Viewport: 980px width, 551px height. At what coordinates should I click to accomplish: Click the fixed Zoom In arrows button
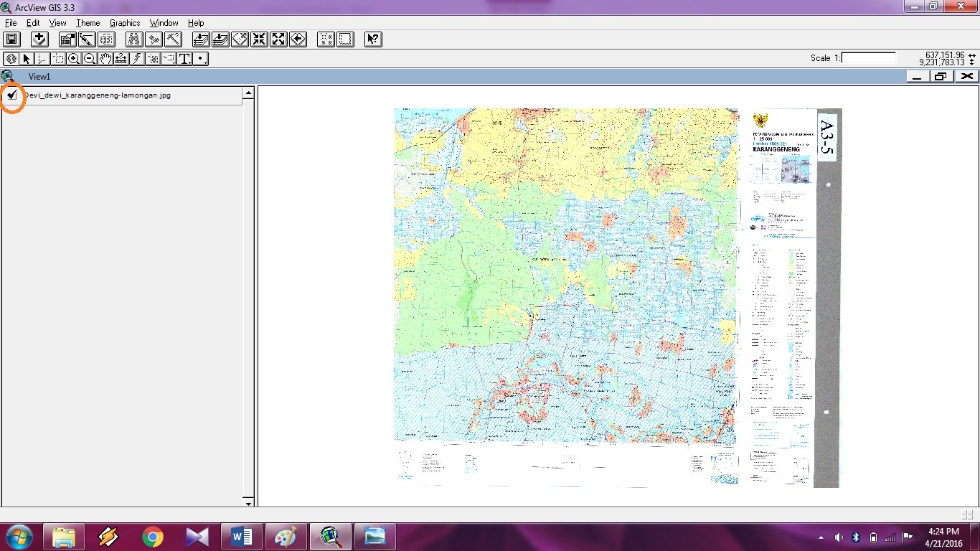pyautogui.click(x=259, y=39)
